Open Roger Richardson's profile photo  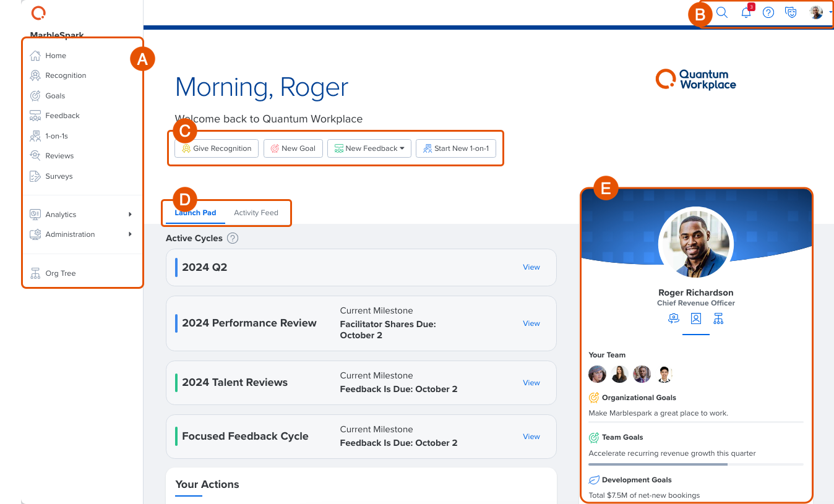pos(696,244)
